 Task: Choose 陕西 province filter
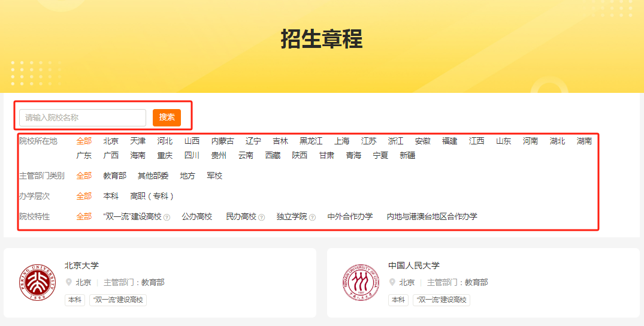[300, 155]
